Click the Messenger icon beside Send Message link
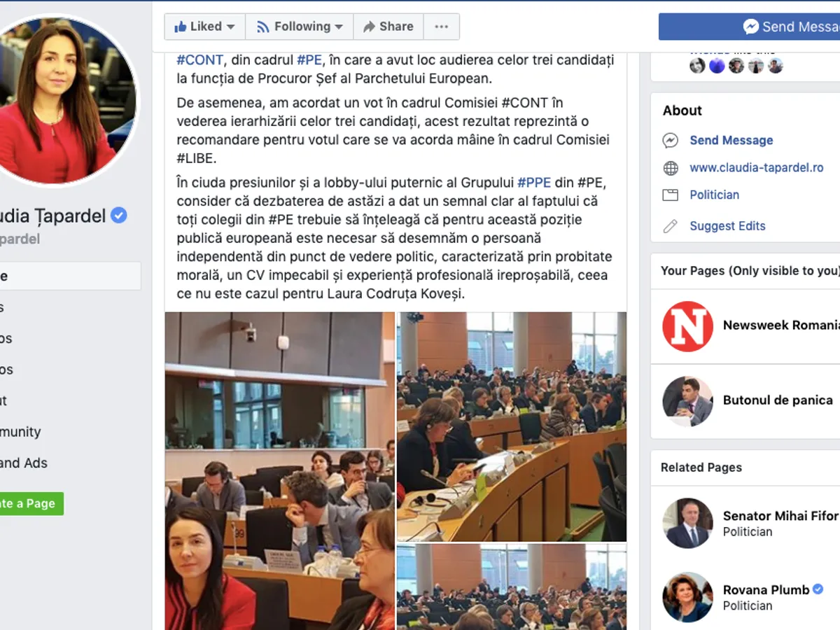840x630 pixels. (x=671, y=140)
